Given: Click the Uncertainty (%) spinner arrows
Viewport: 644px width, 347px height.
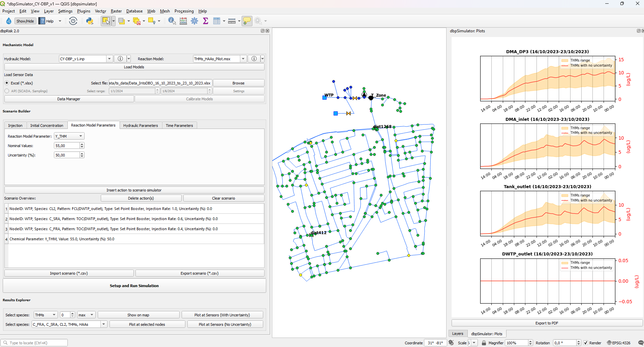Looking at the screenshot, I should point(82,155).
